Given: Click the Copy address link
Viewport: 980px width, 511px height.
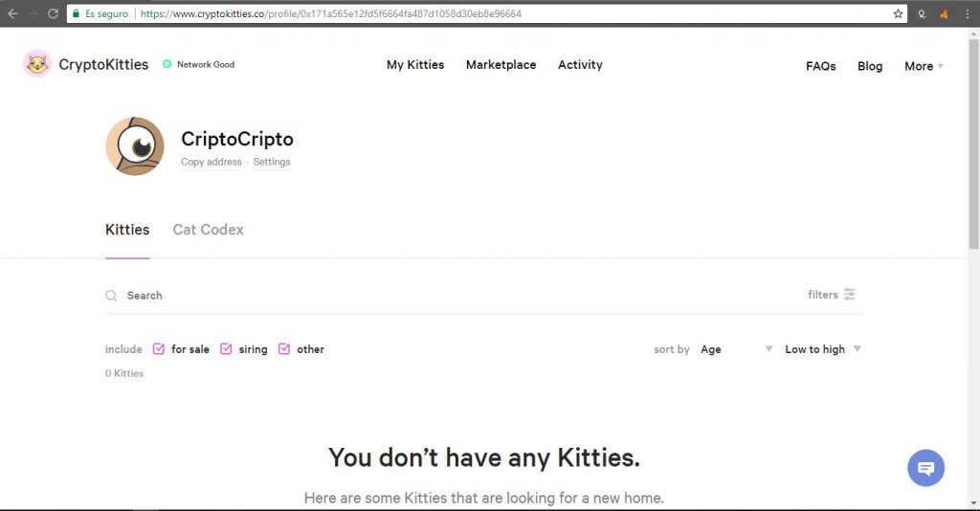Looking at the screenshot, I should (x=212, y=162).
